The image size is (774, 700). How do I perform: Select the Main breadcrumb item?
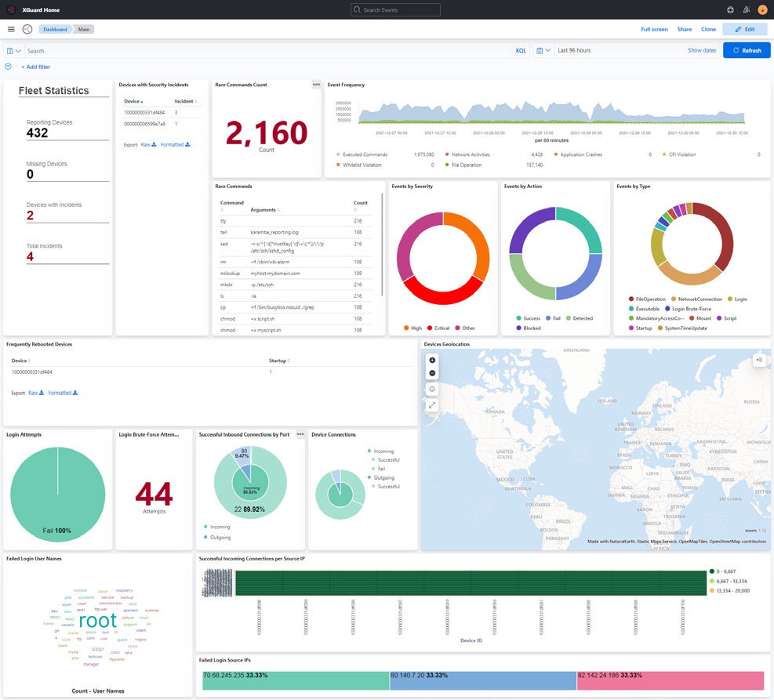(x=83, y=29)
